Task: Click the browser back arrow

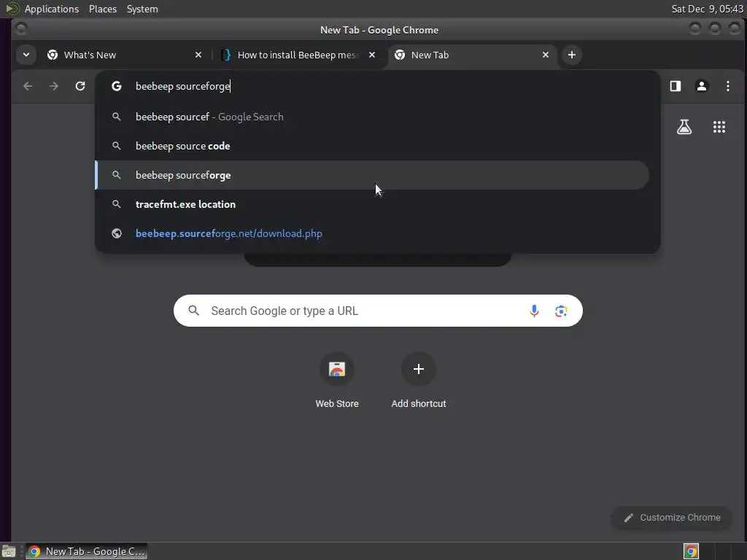Action: (28, 86)
